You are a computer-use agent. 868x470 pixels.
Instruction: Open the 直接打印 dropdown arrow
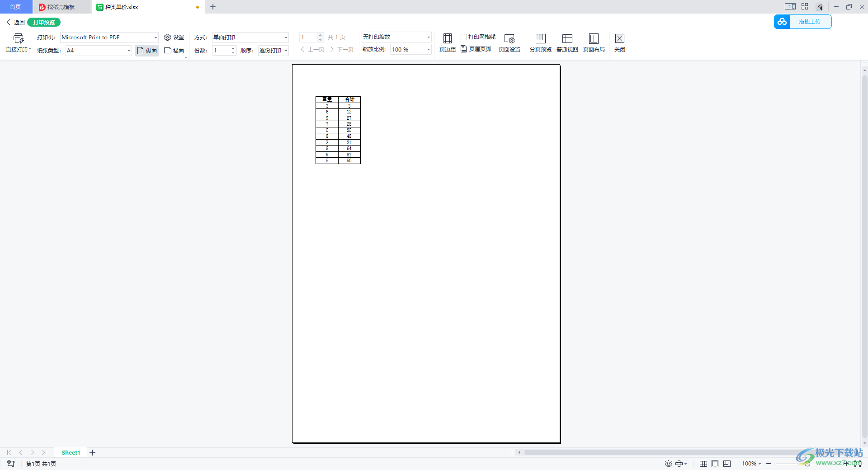(30, 49)
